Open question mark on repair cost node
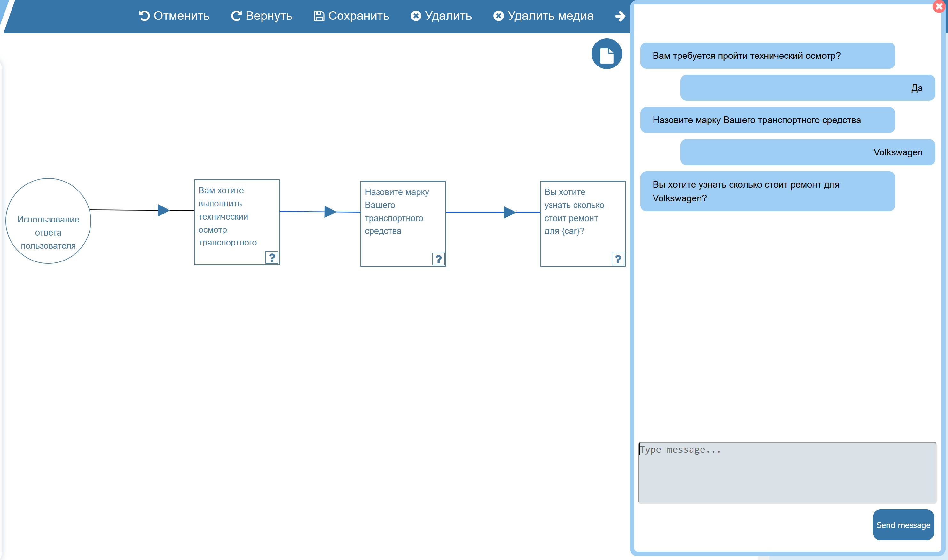Viewport: 948px width, 560px height. [x=618, y=259]
